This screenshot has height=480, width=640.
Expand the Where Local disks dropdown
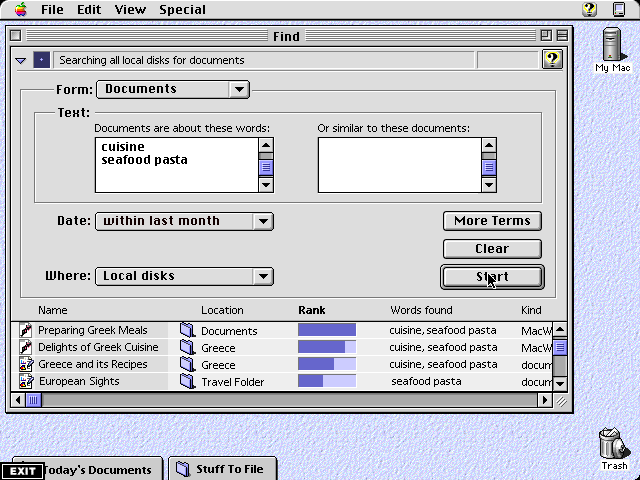184,276
